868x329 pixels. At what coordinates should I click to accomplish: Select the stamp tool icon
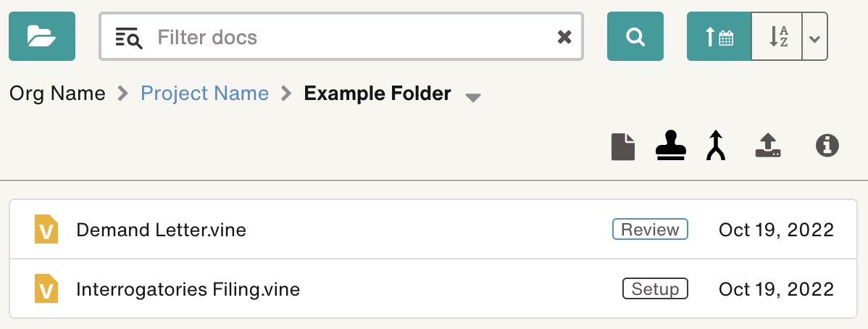pos(671,146)
